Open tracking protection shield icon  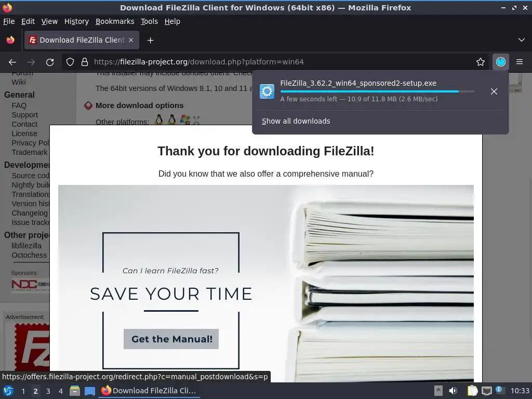tap(70, 62)
